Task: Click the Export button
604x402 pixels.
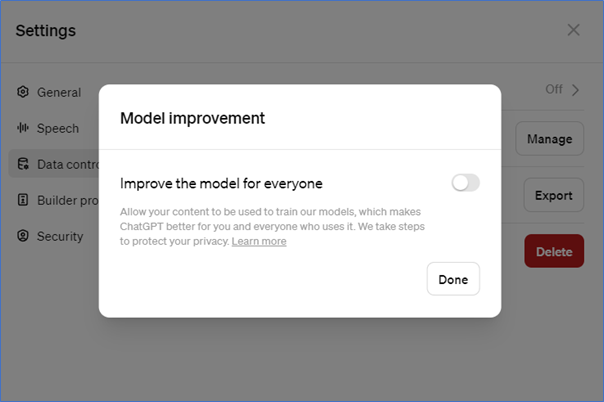Action: [x=553, y=195]
